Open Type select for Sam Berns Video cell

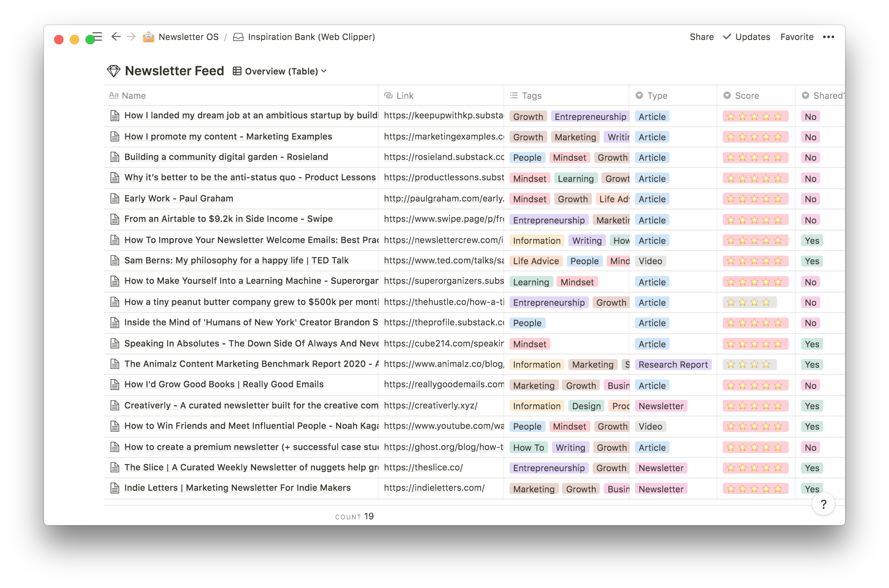(x=650, y=261)
